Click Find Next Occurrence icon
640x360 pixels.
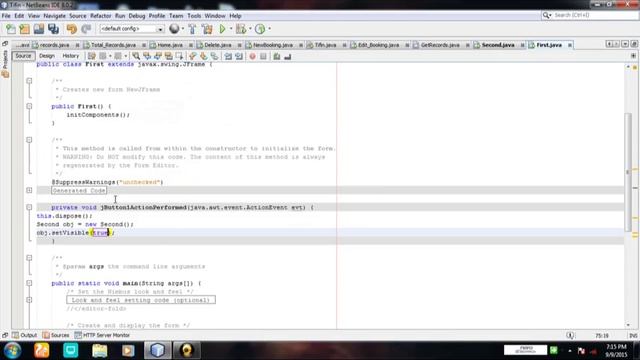[x=158, y=56]
